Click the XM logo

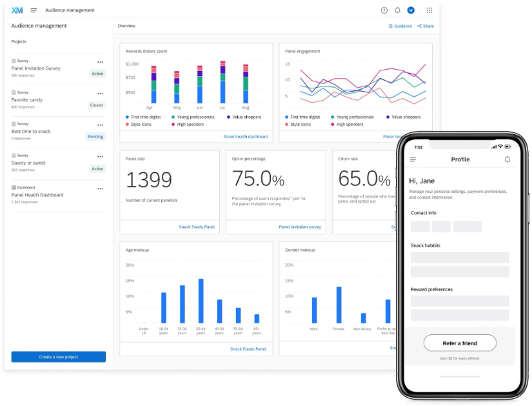17,10
